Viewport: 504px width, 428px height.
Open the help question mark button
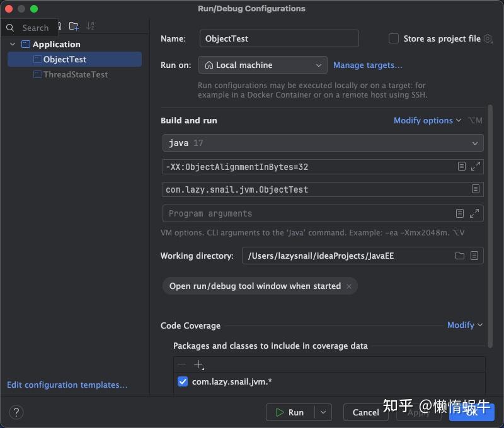coord(16,412)
